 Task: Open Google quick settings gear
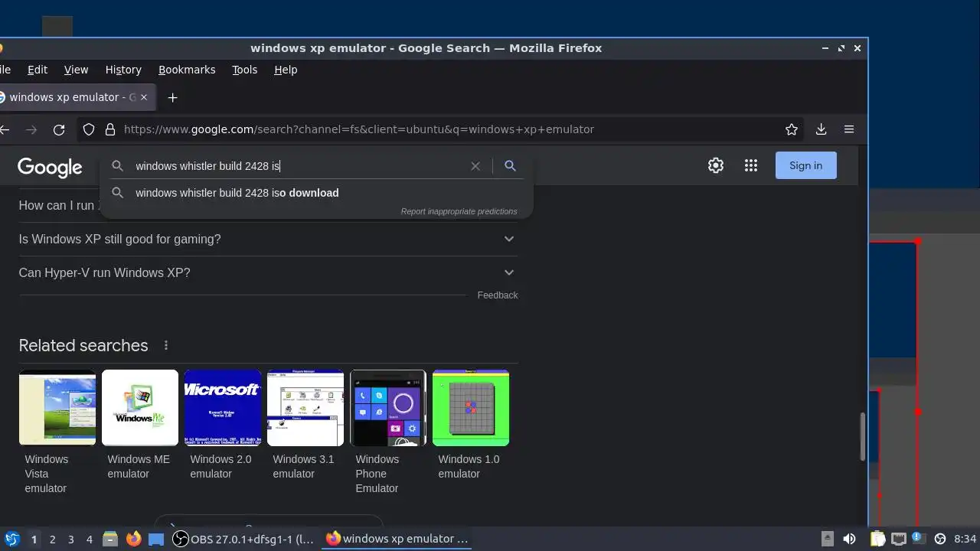coord(716,165)
